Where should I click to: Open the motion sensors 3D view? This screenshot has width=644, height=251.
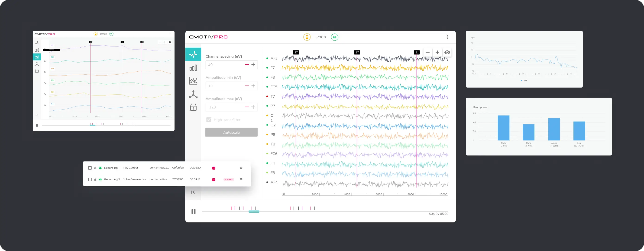pyautogui.click(x=193, y=94)
